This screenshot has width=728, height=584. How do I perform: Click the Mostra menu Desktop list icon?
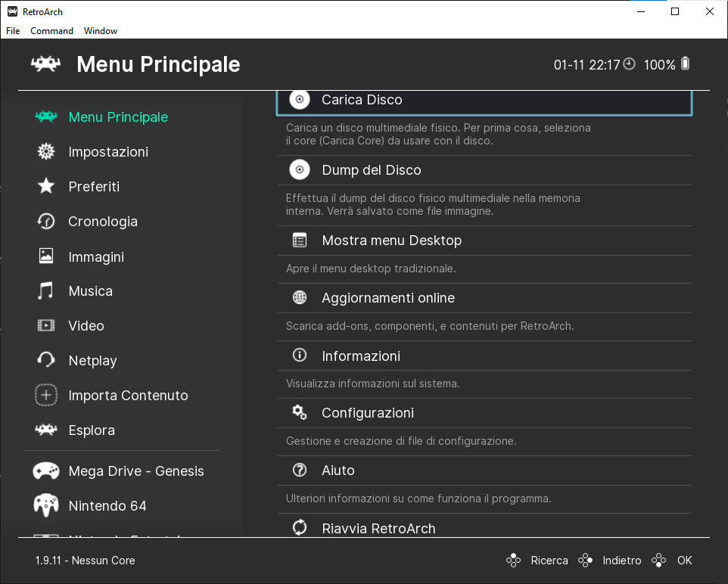pos(300,241)
